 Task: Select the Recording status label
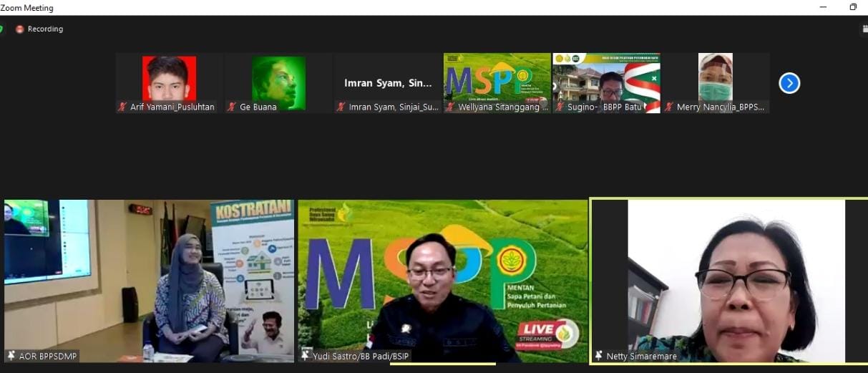pos(45,29)
